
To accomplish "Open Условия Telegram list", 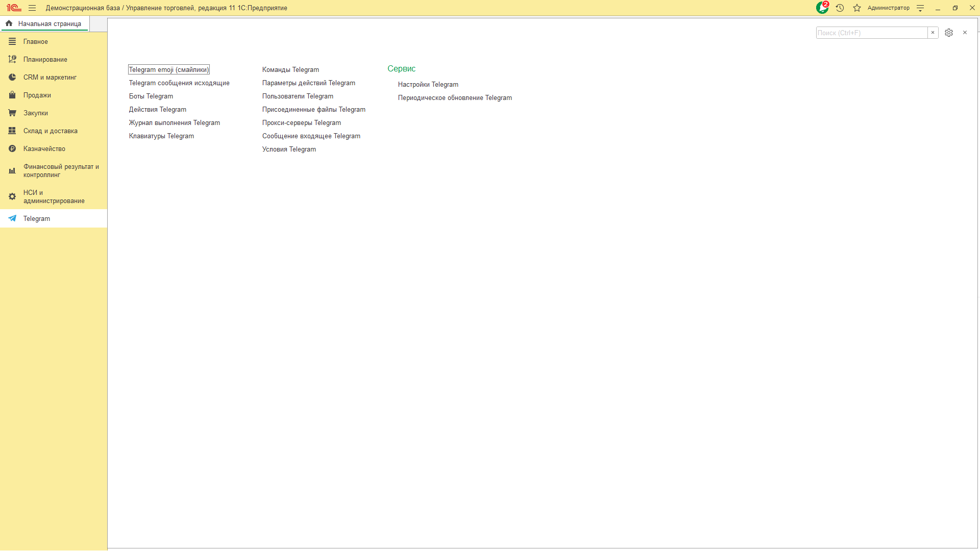I will (289, 149).
